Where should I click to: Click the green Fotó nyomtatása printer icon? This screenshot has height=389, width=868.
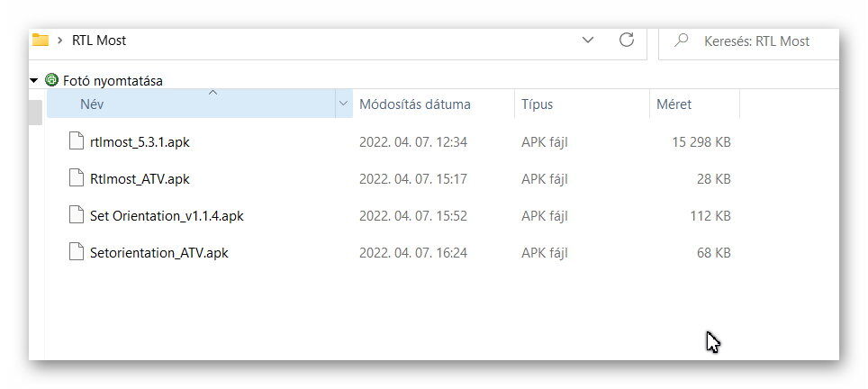(51, 80)
